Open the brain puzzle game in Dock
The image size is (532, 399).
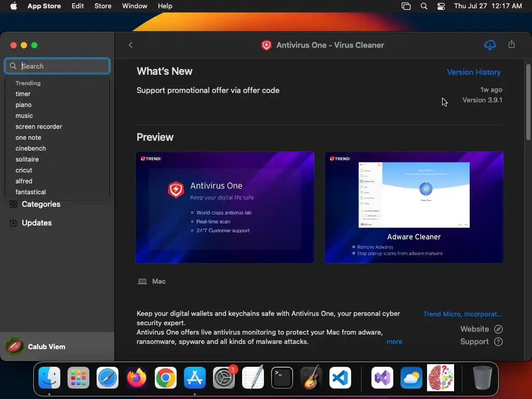441,378
